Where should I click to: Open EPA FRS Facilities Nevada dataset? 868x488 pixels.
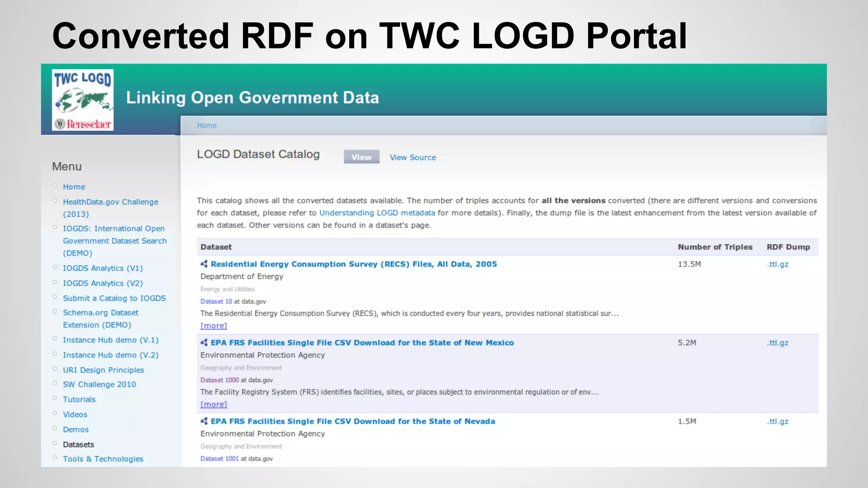click(353, 421)
